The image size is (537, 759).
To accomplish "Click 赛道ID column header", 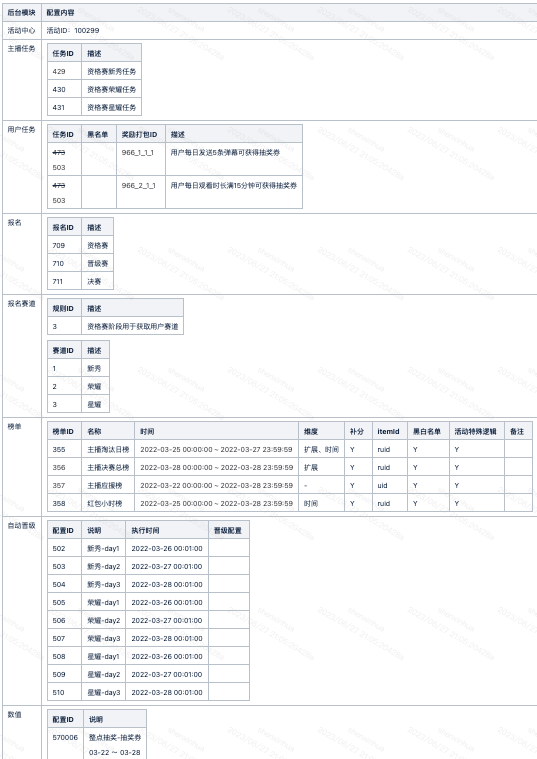I will [x=64, y=350].
